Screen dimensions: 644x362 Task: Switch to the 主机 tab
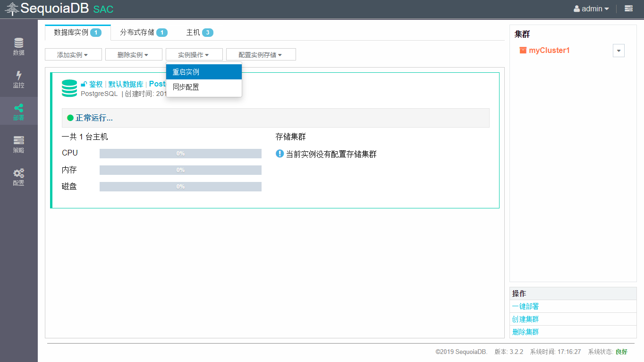pos(199,33)
